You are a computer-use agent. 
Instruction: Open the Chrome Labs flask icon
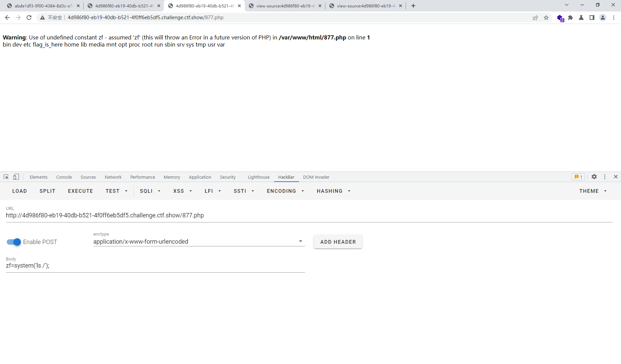point(581,18)
